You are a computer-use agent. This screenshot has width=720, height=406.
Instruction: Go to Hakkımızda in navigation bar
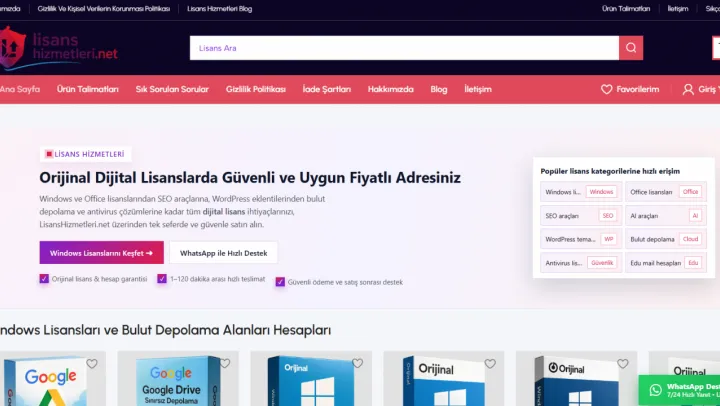pyautogui.click(x=390, y=89)
